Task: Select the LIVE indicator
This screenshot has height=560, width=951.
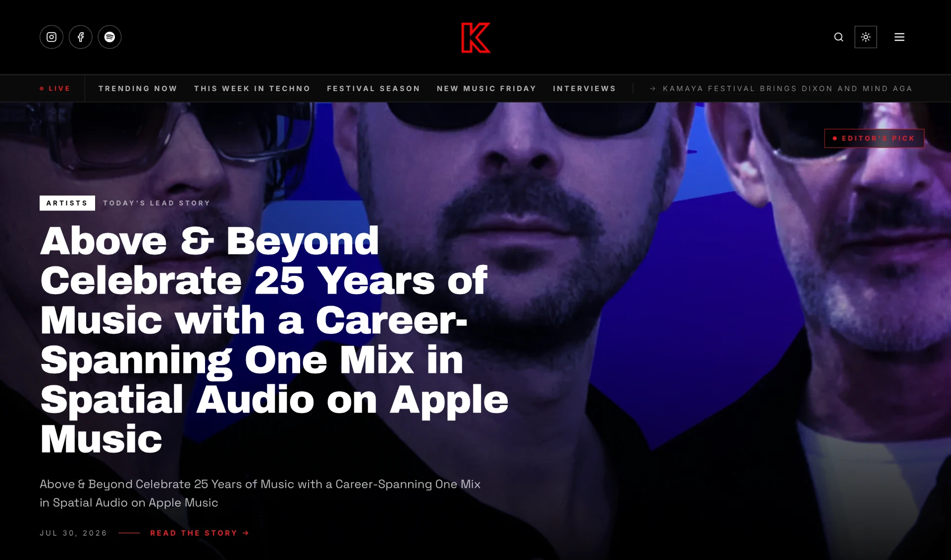Action: coord(55,89)
